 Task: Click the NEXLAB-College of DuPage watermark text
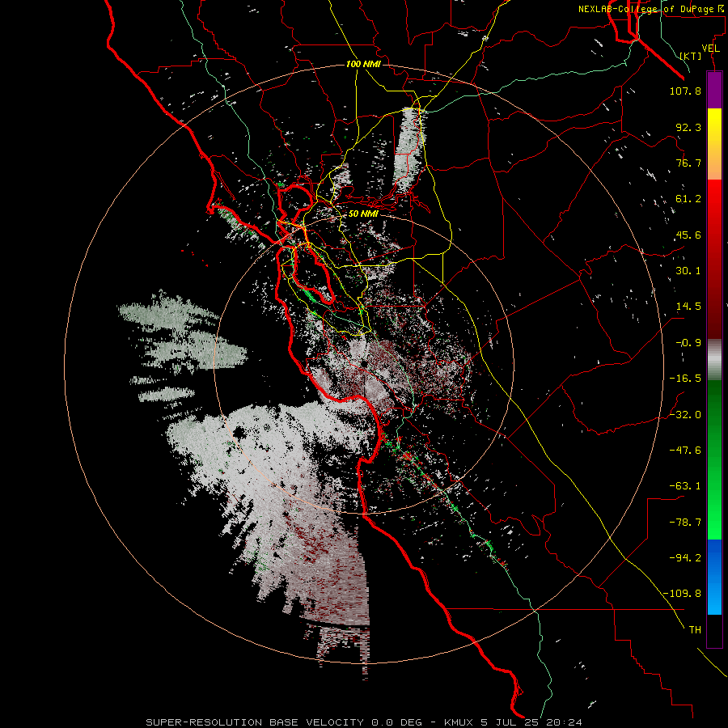[x=653, y=9]
